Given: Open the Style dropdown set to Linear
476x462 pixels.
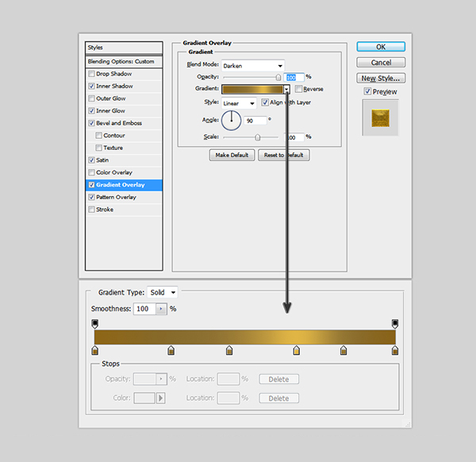Looking at the screenshot, I should (x=239, y=103).
